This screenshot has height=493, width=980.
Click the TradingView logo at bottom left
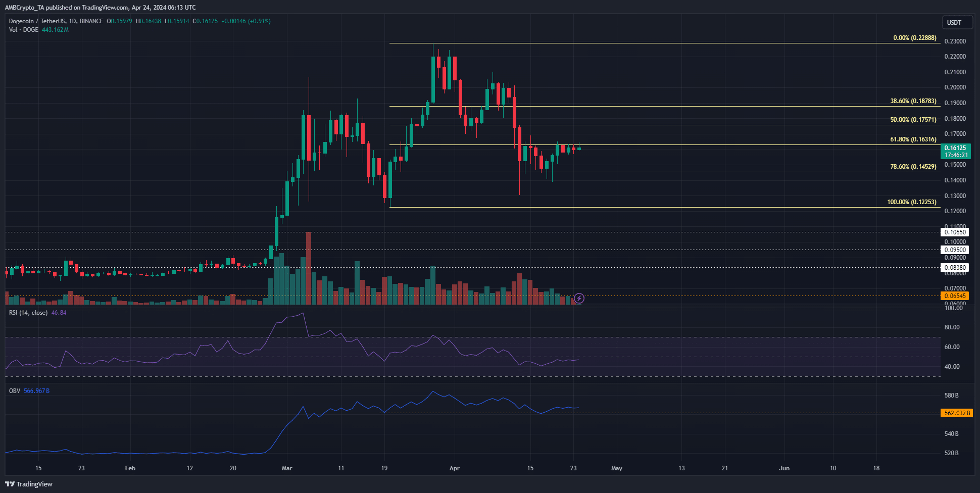pos(29,484)
